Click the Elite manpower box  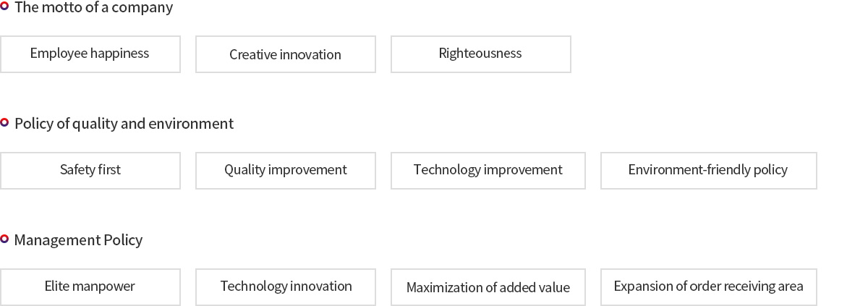(90, 287)
